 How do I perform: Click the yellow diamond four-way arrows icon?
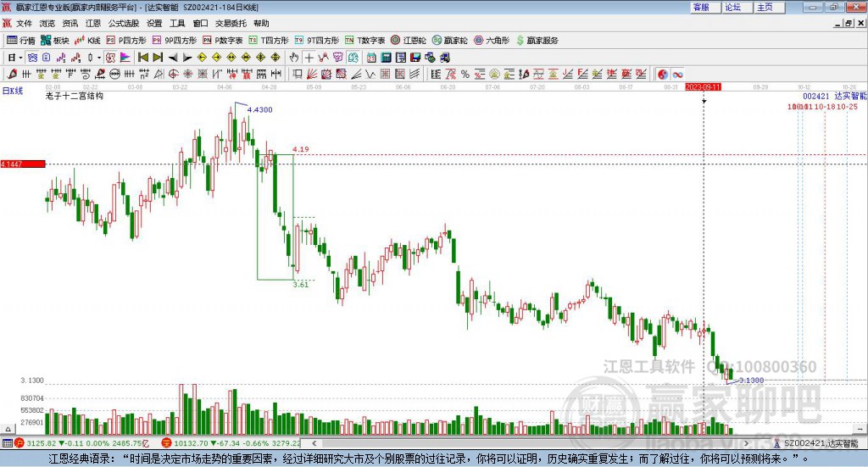(x=261, y=58)
